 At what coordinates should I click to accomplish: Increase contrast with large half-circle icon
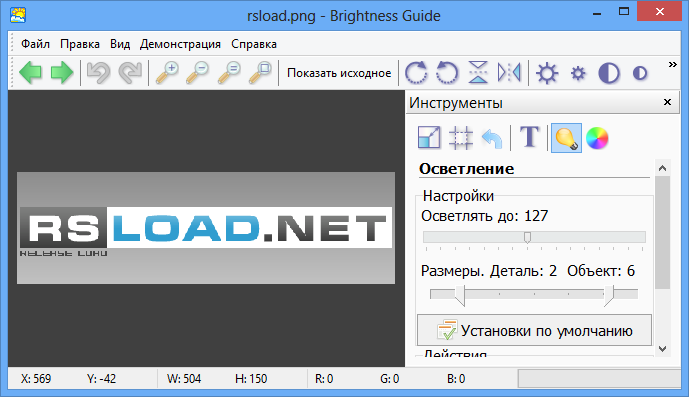[609, 73]
